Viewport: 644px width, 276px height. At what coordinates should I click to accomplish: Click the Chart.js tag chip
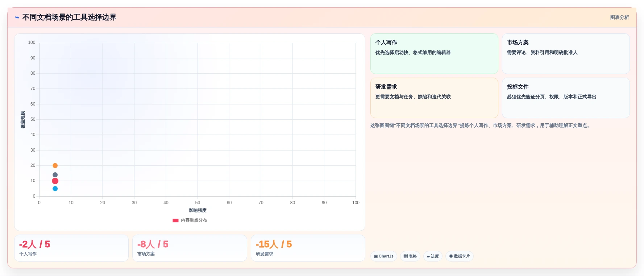(x=384, y=256)
